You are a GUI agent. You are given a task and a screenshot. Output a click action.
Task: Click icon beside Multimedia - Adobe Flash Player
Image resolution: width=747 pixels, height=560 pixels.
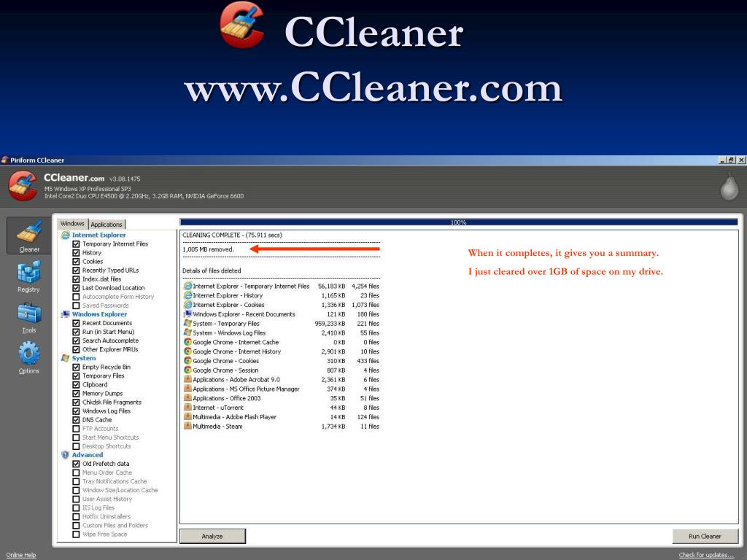pos(187,416)
